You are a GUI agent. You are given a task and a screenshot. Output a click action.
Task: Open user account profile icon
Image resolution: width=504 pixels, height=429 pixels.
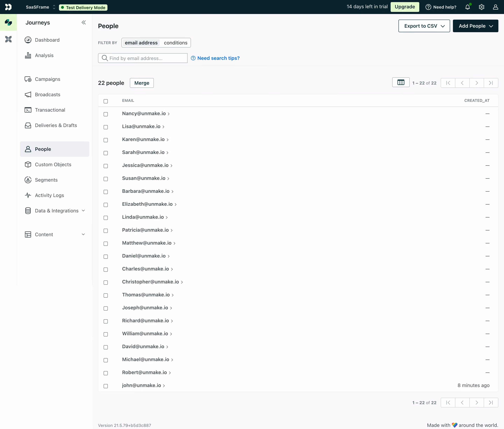click(495, 7)
